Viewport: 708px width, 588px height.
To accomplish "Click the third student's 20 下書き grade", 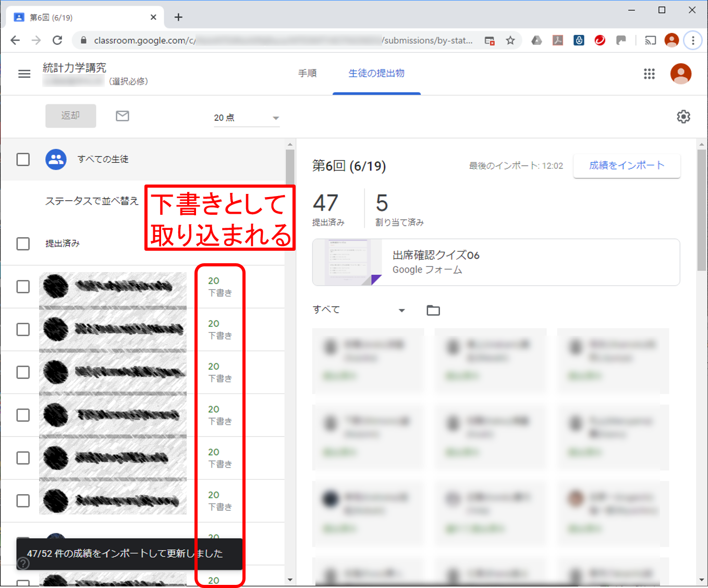I will tap(220, 372).
